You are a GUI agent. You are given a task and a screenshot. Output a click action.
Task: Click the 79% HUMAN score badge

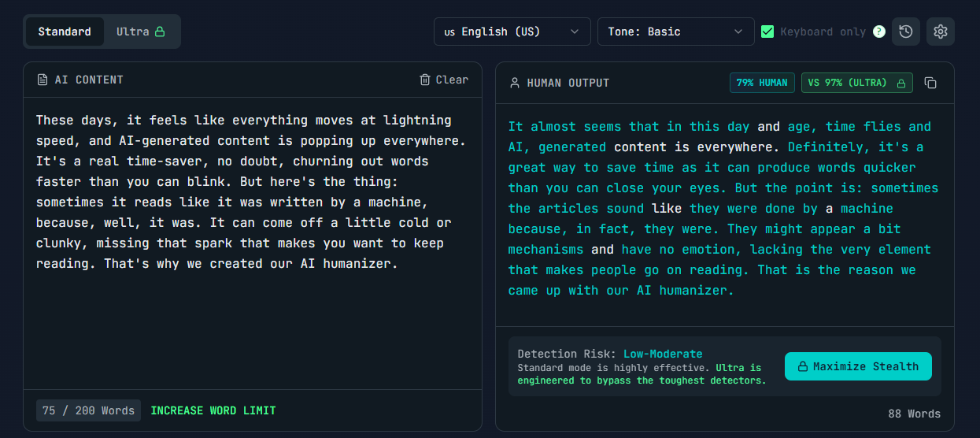click(762, 83)
